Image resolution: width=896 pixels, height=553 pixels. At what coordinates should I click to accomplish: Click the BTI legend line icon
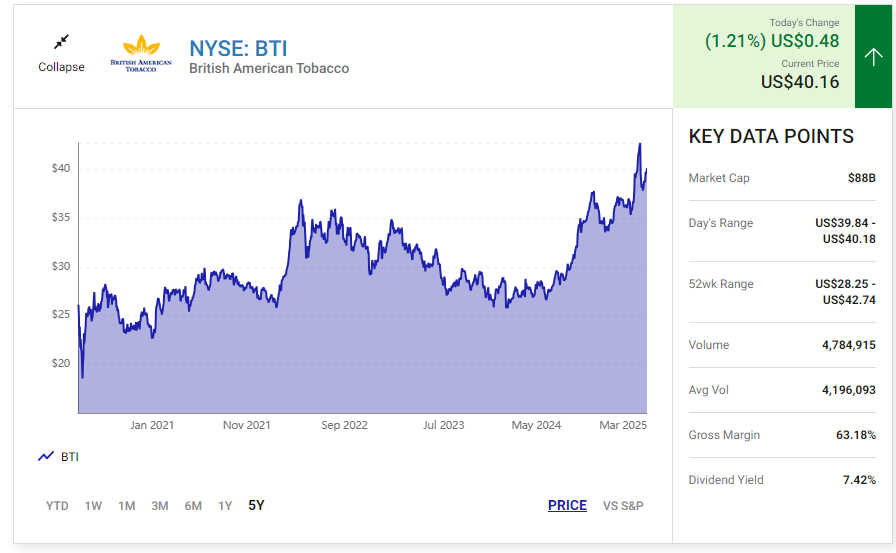46,456
